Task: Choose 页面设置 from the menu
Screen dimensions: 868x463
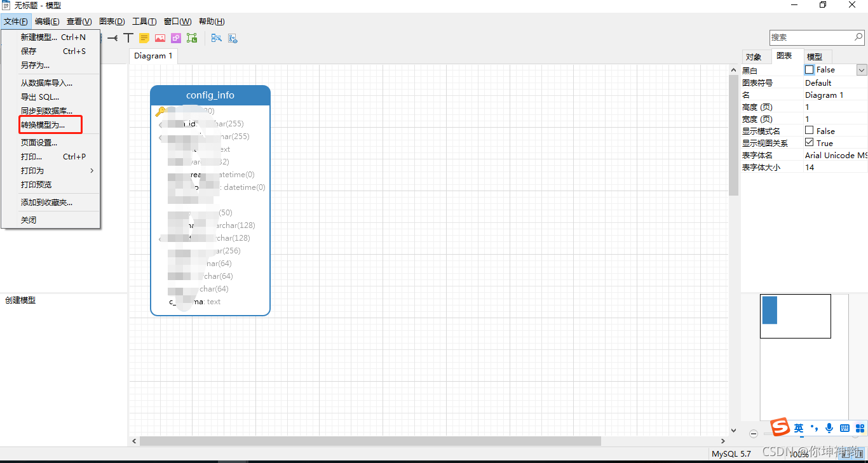Action: [50, 143]
